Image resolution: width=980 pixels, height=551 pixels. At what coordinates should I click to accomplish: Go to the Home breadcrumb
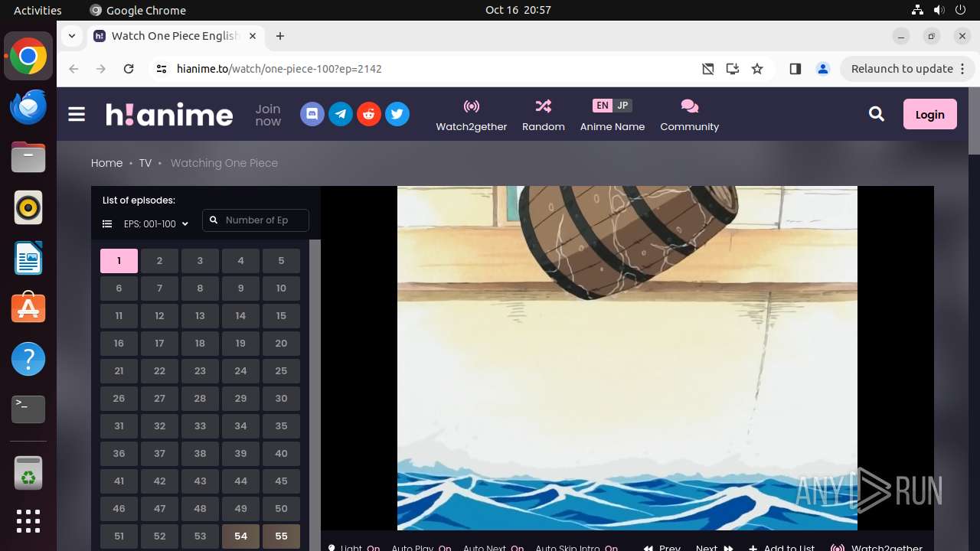[x=106, y=163]
